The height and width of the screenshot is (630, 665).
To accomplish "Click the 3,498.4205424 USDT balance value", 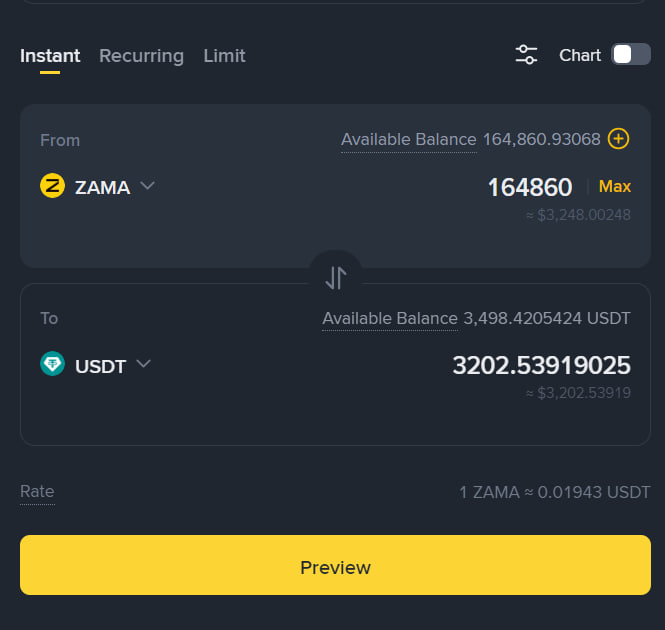I will [x=547, y=318].
